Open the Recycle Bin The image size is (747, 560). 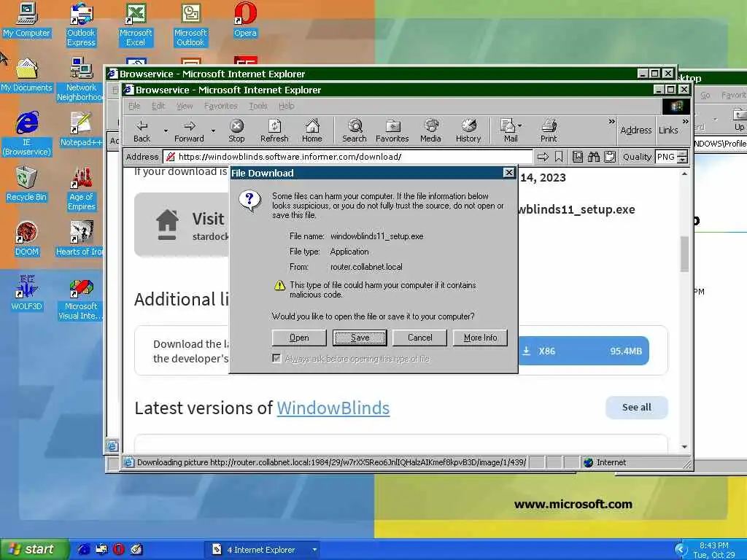pos(26,184)
